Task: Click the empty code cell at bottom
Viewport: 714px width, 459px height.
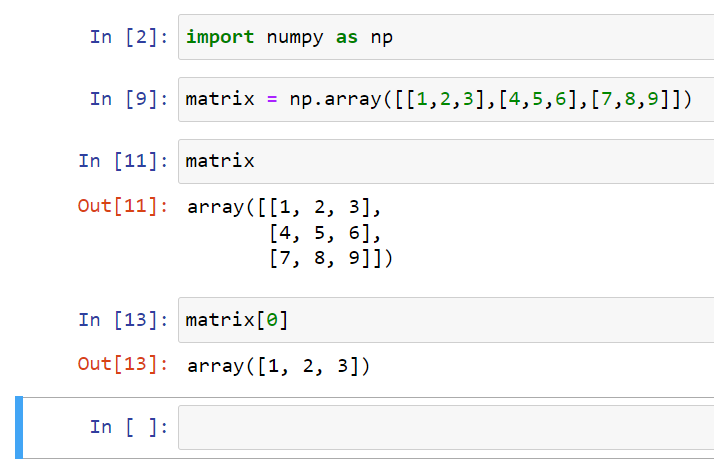Action: pyautogui.click(x=446, y=427)
